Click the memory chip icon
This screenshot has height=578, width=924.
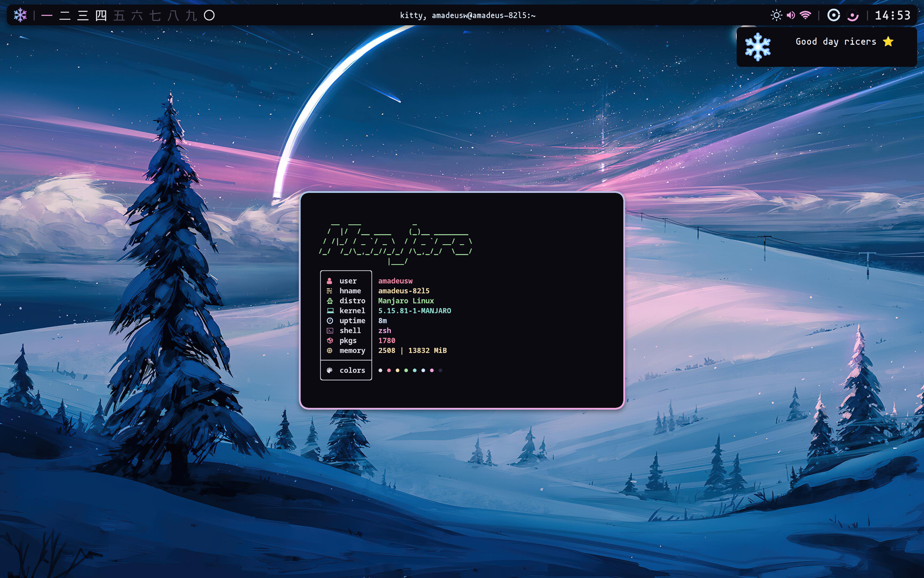[x=330, y=350]
